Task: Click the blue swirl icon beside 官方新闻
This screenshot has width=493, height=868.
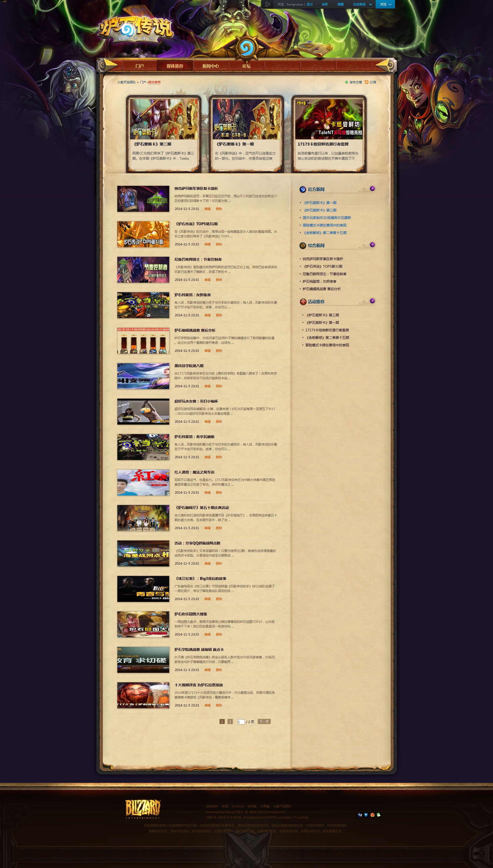Action: click(x=303, y=189)
